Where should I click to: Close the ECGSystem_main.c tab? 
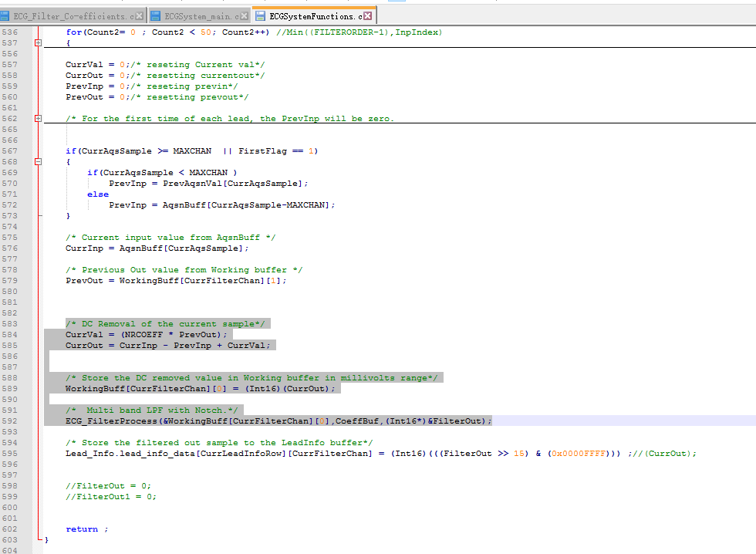click(245, 16)
